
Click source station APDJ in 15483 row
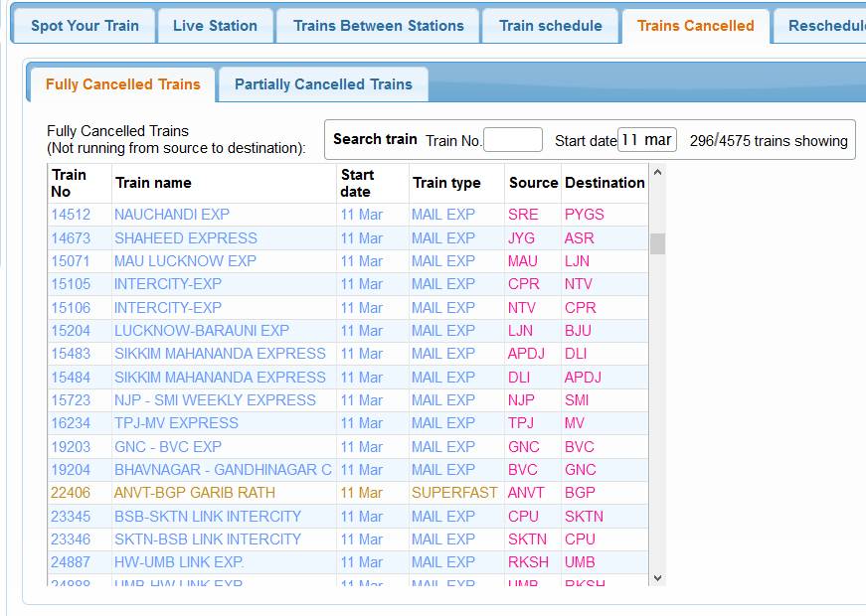click(526, 354)
